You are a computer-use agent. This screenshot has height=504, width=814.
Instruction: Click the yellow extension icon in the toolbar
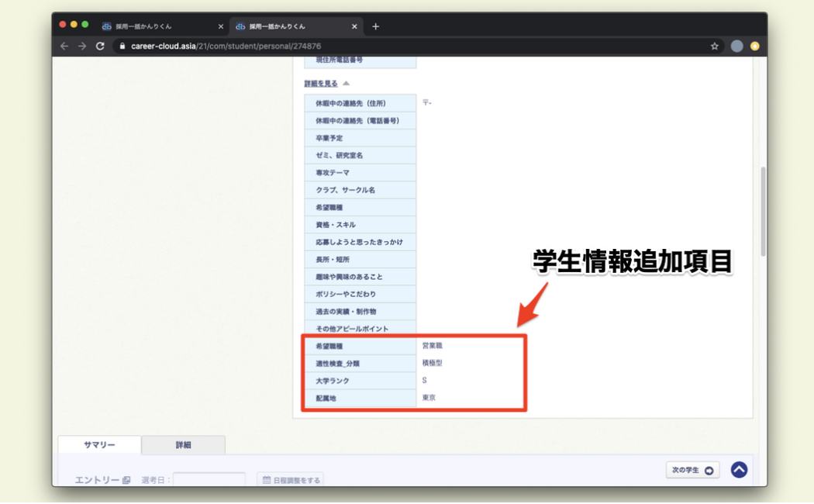pyautogui.click(x=754, y=47)
